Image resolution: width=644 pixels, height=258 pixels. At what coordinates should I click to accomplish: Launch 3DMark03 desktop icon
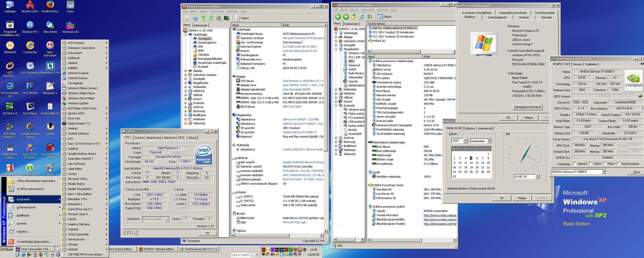click(10, 48)
